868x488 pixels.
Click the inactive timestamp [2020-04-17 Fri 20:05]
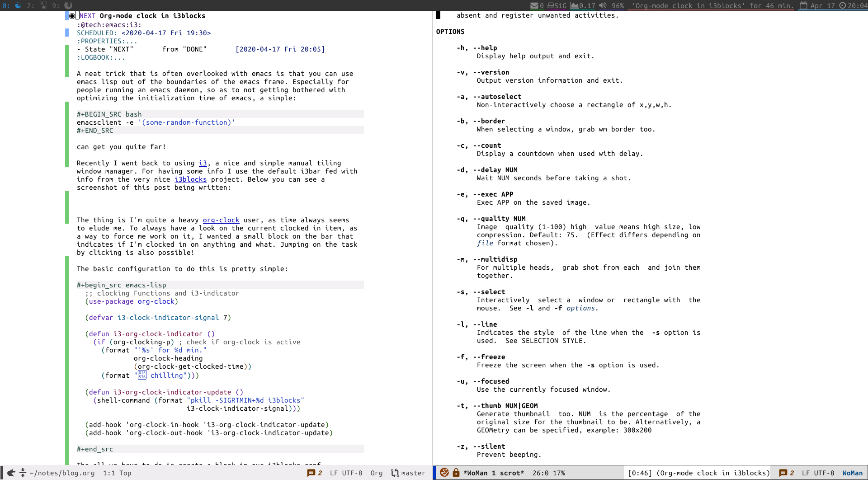(x=280, y=49)
